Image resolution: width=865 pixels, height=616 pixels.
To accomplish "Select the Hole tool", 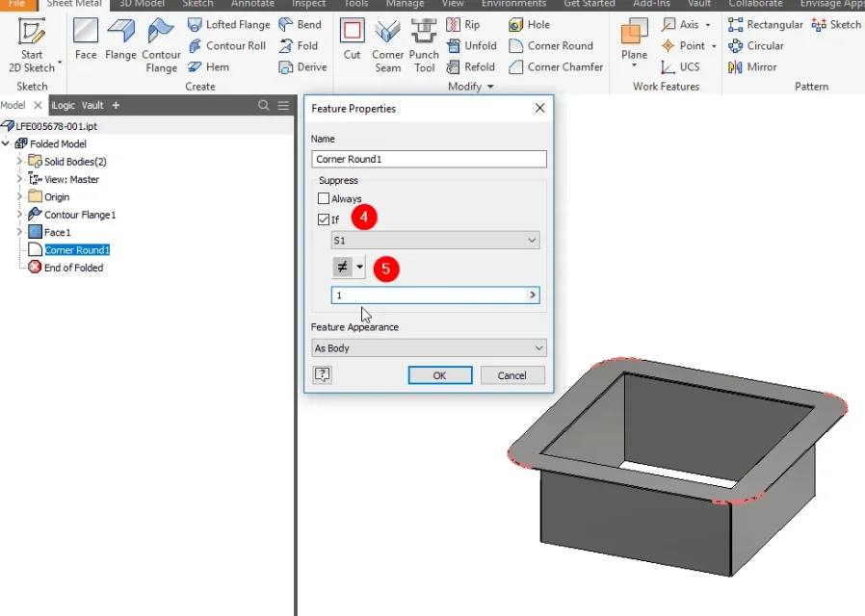I will [529, 25].
